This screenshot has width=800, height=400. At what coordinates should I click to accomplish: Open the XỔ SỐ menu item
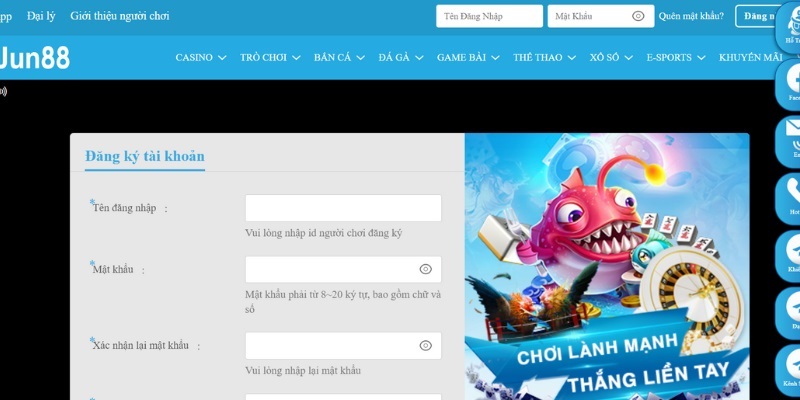[x=605, y=57]
